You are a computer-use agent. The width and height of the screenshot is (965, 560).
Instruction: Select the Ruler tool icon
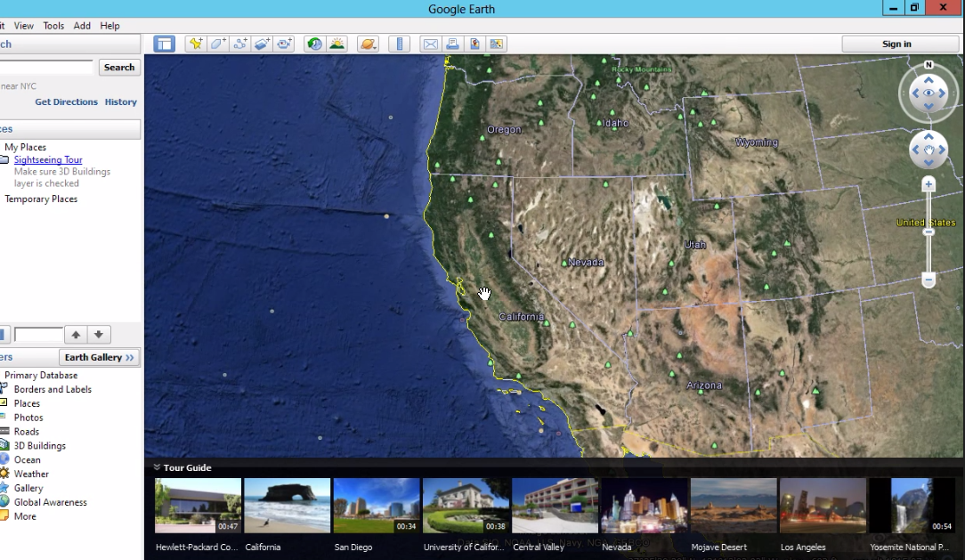click(400, 44)
